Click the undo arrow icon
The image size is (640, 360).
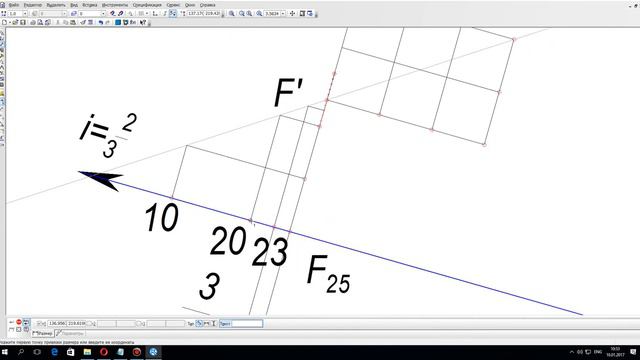[x=100, y=22]
